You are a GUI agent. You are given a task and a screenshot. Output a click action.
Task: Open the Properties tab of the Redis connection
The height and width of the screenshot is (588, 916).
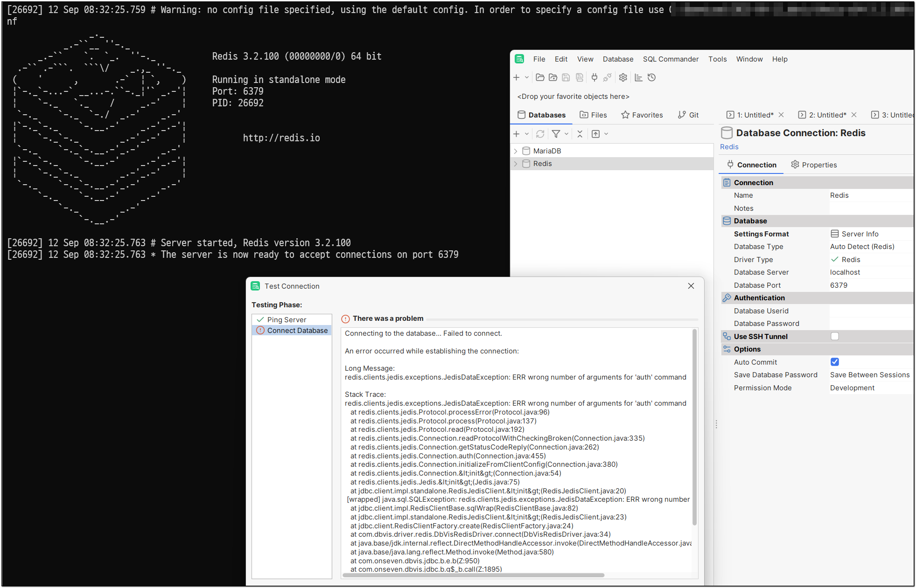(814, 165)
